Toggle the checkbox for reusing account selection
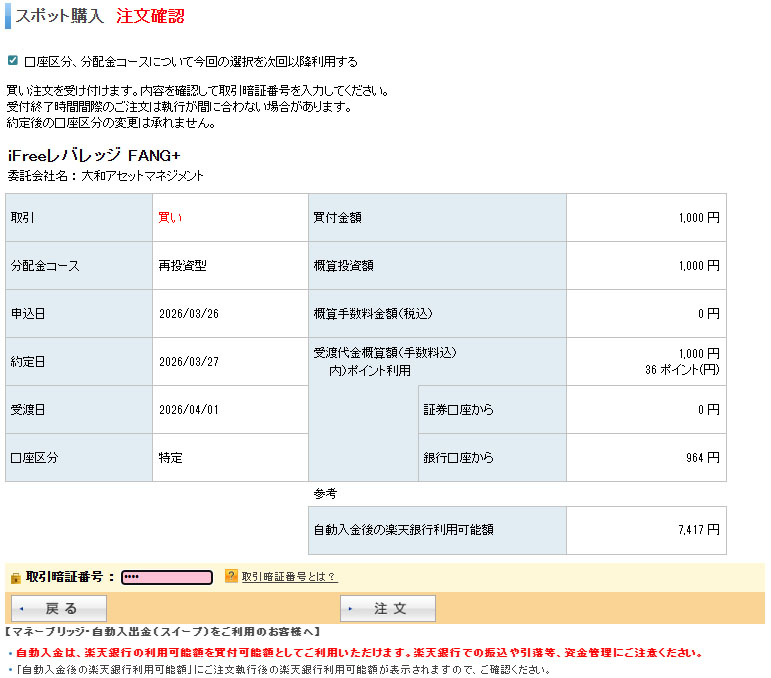 pos(13,61)
